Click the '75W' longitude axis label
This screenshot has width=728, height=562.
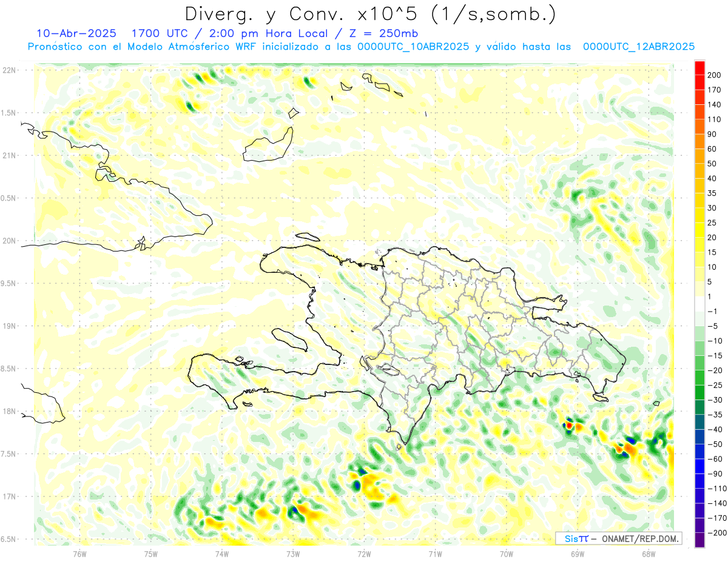click(x=151, y=554)
